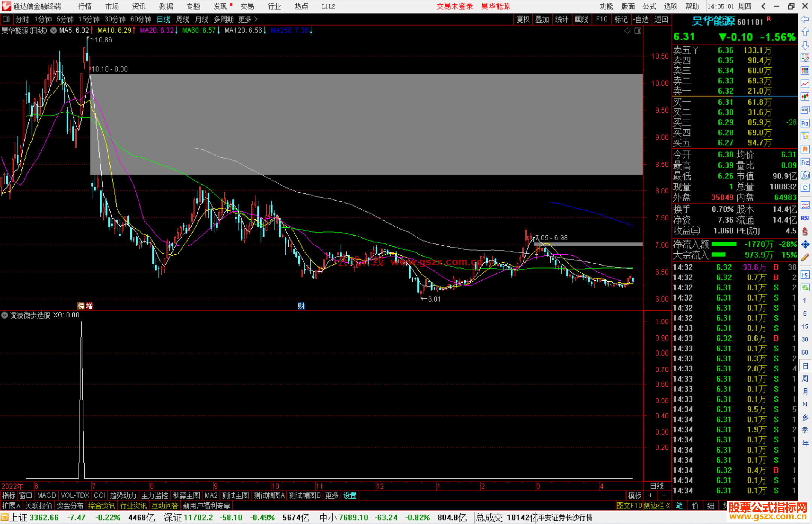Click the candlestick chart sidebar icon
Screen dimensions: 812x524
[805, 97]
